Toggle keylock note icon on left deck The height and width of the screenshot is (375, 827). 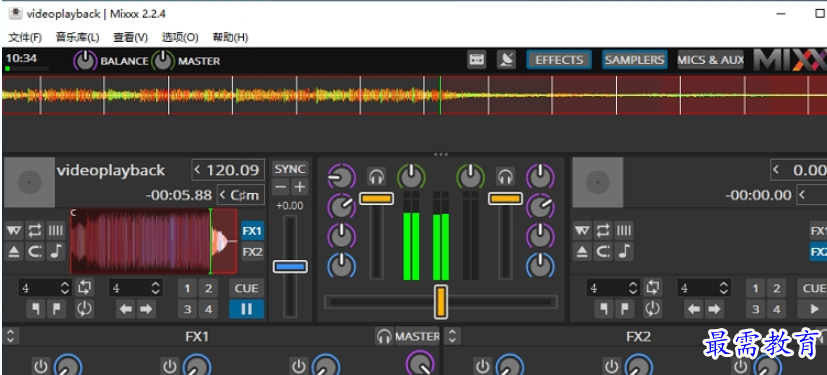pos(55,252)
